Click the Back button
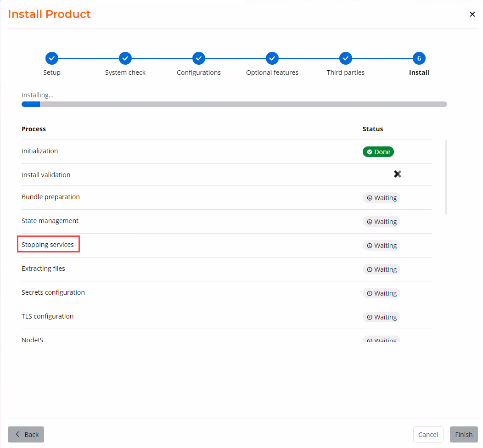 tap(26, 434)
